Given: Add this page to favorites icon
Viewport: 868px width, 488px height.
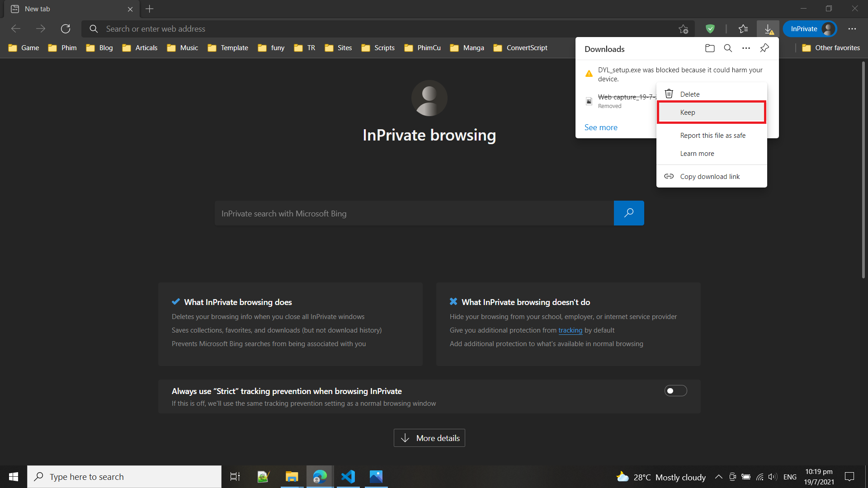Looking at the screenshot, I should (683, 29).
